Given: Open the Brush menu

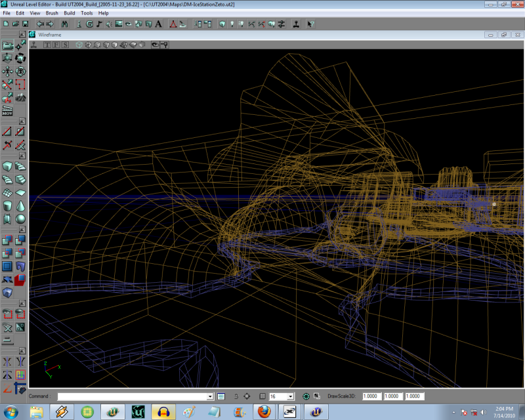Looking at the screenshot, I should 52,13.
